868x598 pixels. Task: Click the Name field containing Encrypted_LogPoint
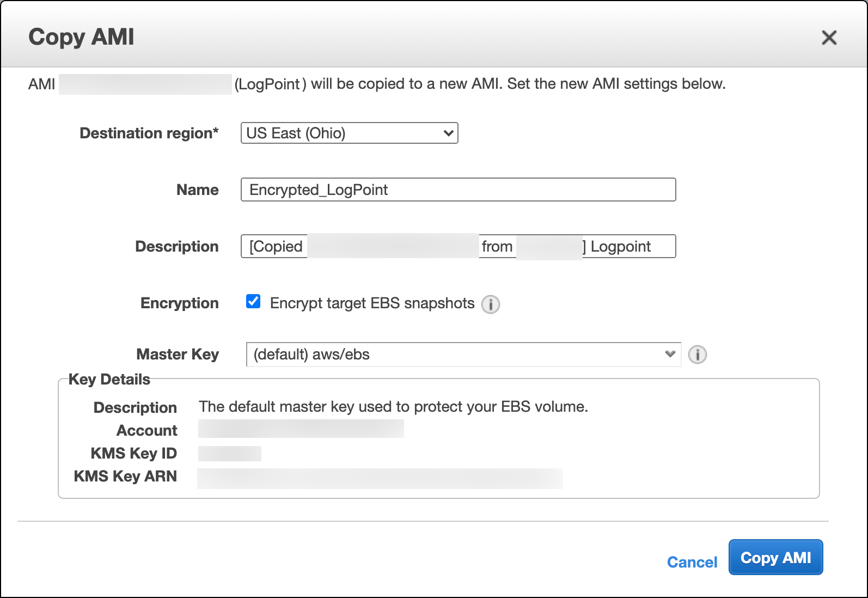(x=458, y=190)
